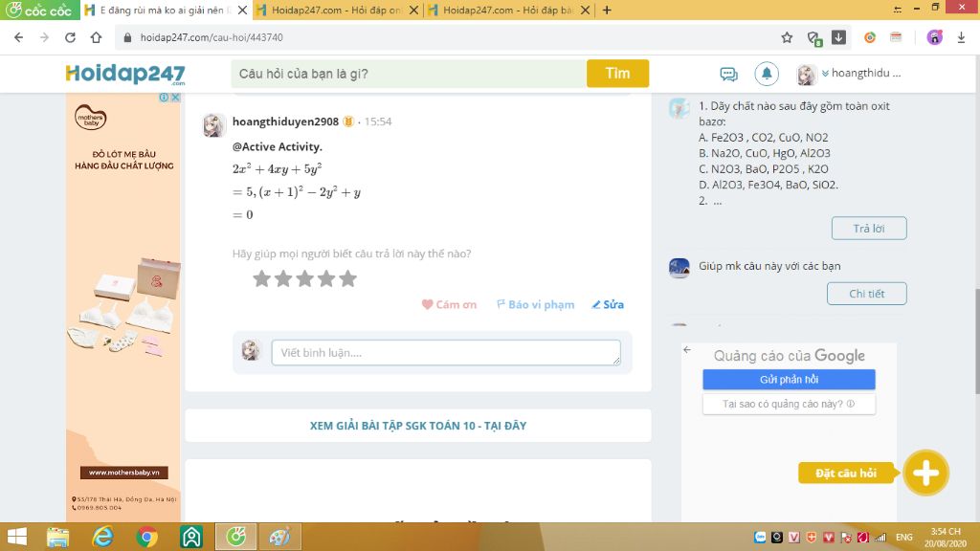The width and height of the screenshot is (980, 551).
Task: Open the Windows Start menu
Action: point(17,537)
